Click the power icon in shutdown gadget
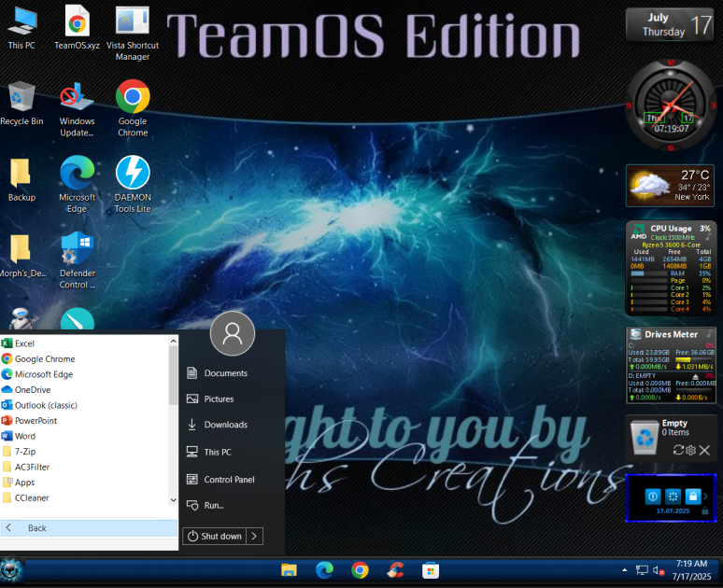 [652, 497]
